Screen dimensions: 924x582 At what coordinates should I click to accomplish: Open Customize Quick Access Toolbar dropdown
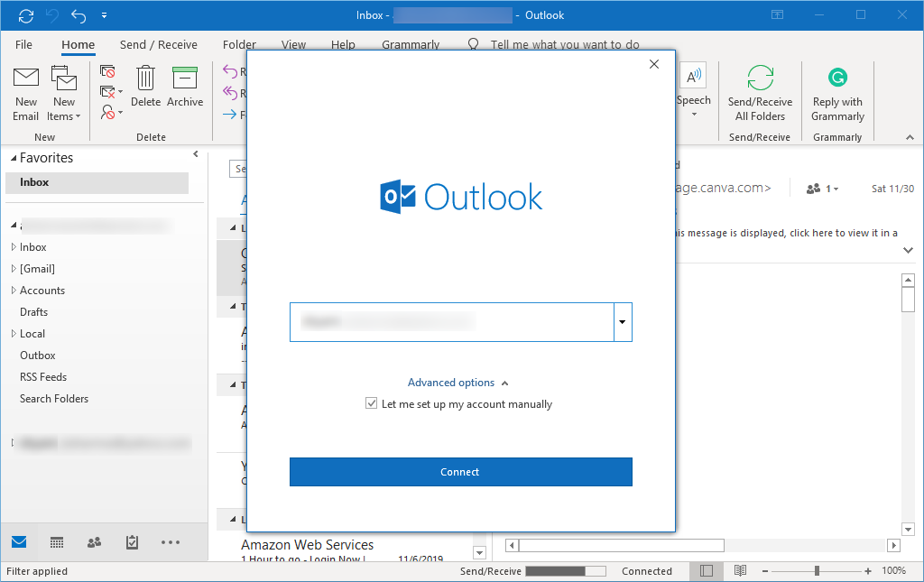(x=105, y=15)
